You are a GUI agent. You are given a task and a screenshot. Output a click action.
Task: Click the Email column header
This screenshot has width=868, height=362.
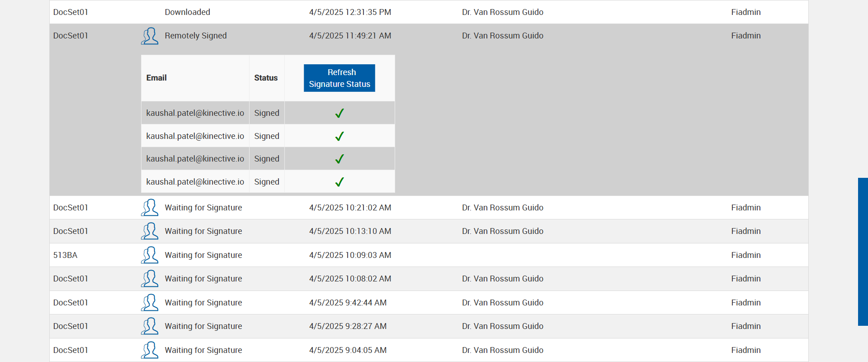[x=156, y=78]
